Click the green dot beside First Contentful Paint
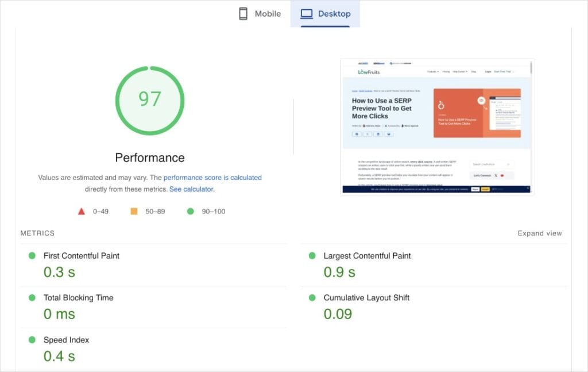This screenshot has width=588, height=372. click(32, 255)
